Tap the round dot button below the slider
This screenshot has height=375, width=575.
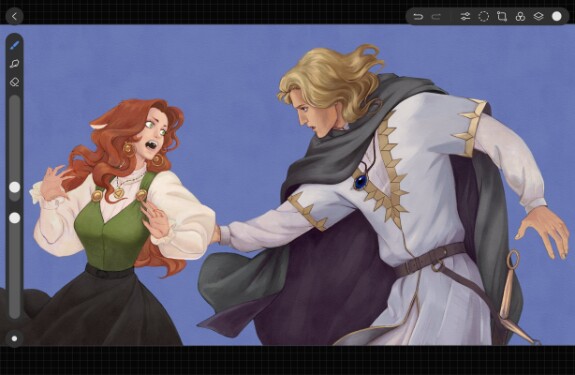click(14, 338)
